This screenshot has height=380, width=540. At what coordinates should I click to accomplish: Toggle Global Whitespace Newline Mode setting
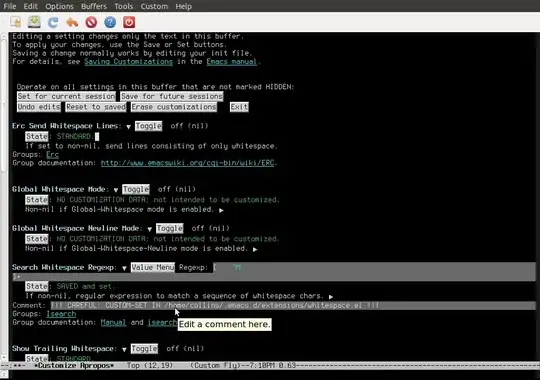[169, 228]
